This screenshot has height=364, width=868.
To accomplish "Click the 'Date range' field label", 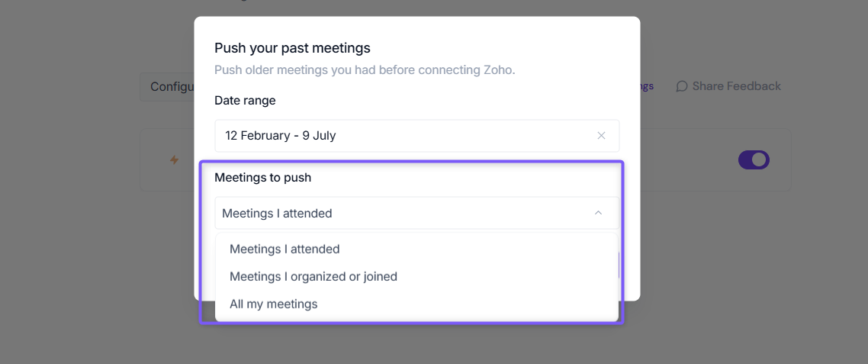I will (x=246, y=101).
